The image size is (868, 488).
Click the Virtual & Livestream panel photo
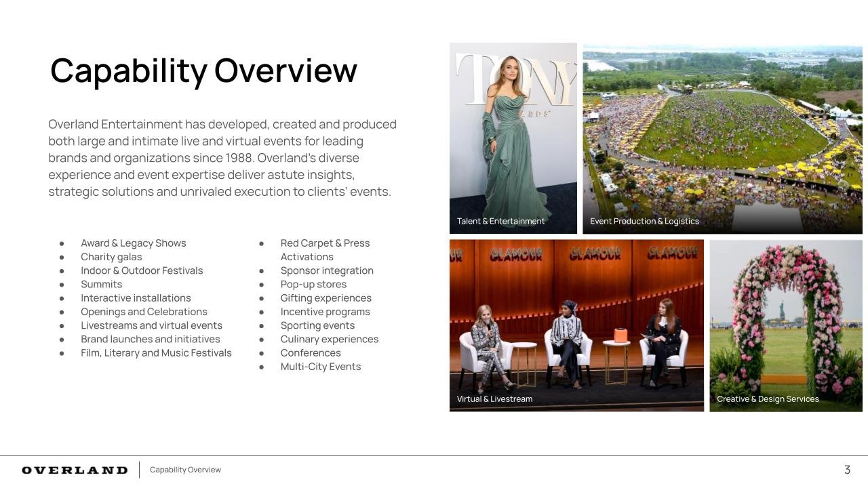(x=576, y=319)
